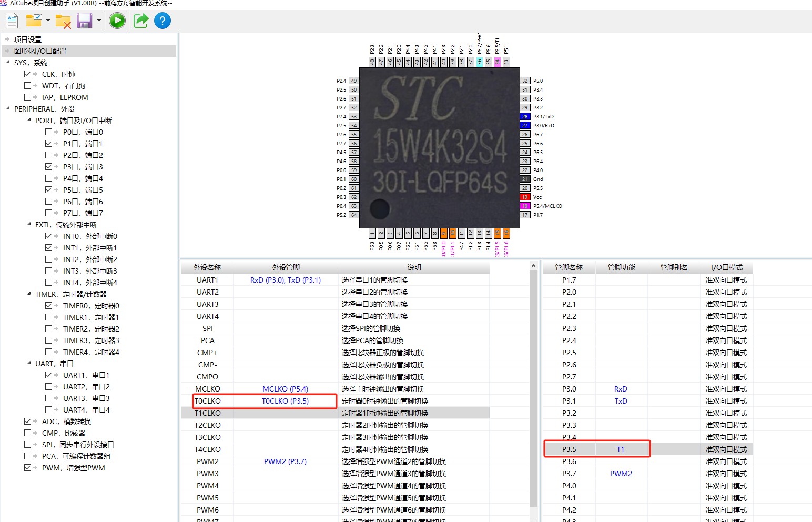Save project with floppy disk icon
Screen dimensions: 812x522
(x=85, y=21)
